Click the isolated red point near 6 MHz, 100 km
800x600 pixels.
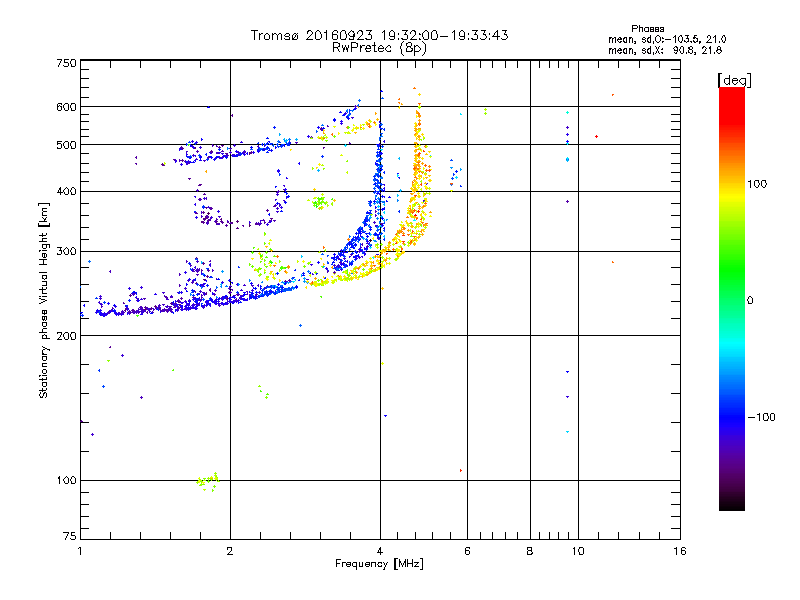click(x=461, y=470)
